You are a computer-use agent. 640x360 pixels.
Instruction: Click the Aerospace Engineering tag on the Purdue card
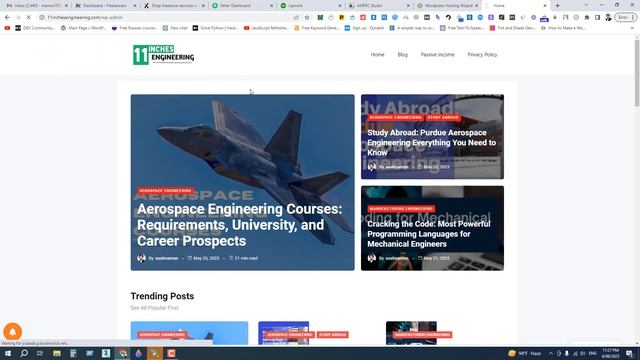[395, 118]
